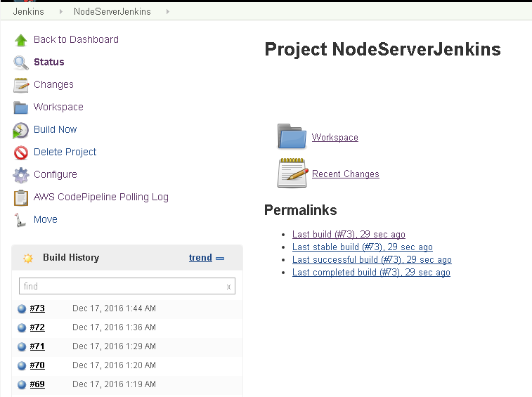Click the clipboard AWS CodePipeline Polling Log icon

(x=21, y=198)
